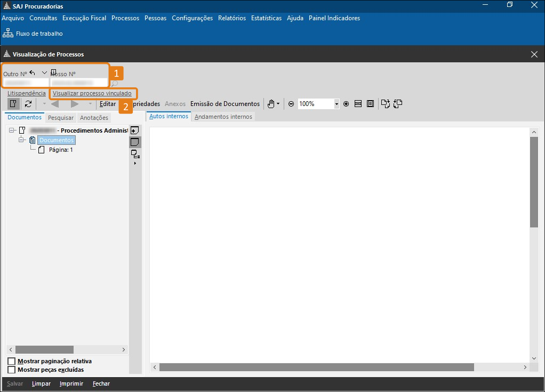
Task: Select the hand pan tool
Action: point(271,104)
